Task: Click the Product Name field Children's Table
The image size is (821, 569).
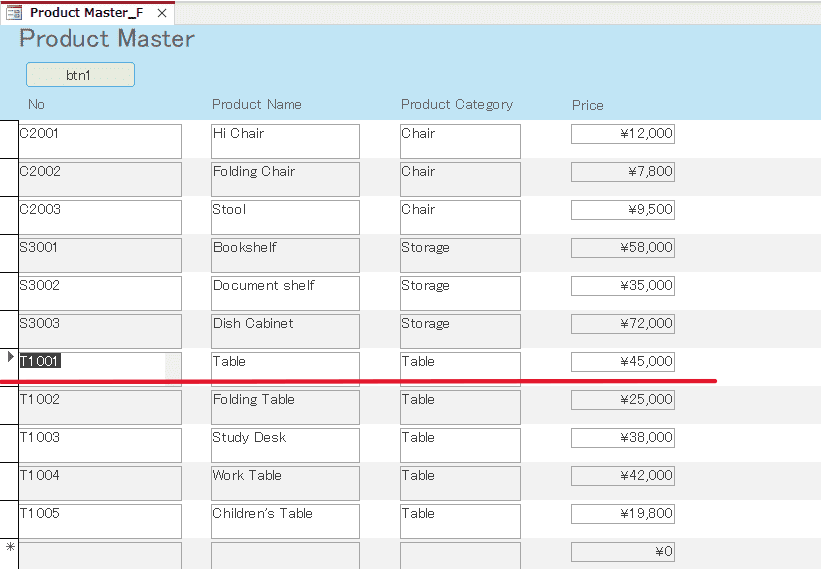Action: pyautogui.click(x=285, y=521)
